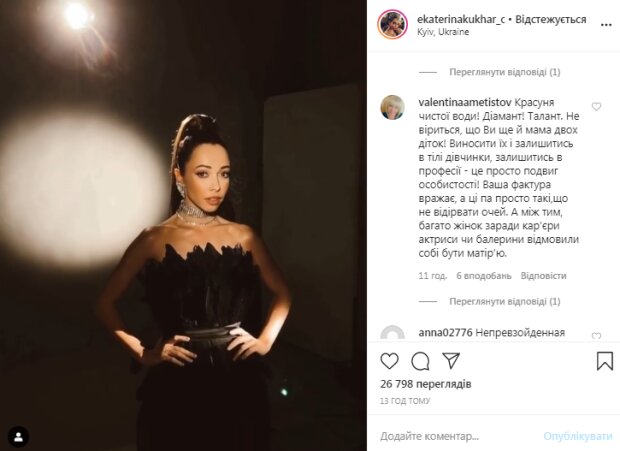
Task: Save post with bookmark icon
Action: coord(605,361)
